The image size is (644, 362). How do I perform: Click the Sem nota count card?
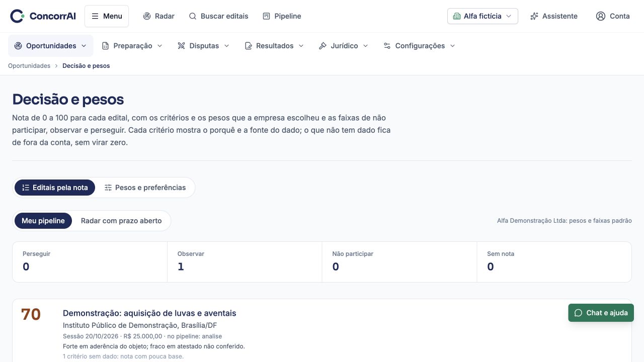[x=554, y=262]
